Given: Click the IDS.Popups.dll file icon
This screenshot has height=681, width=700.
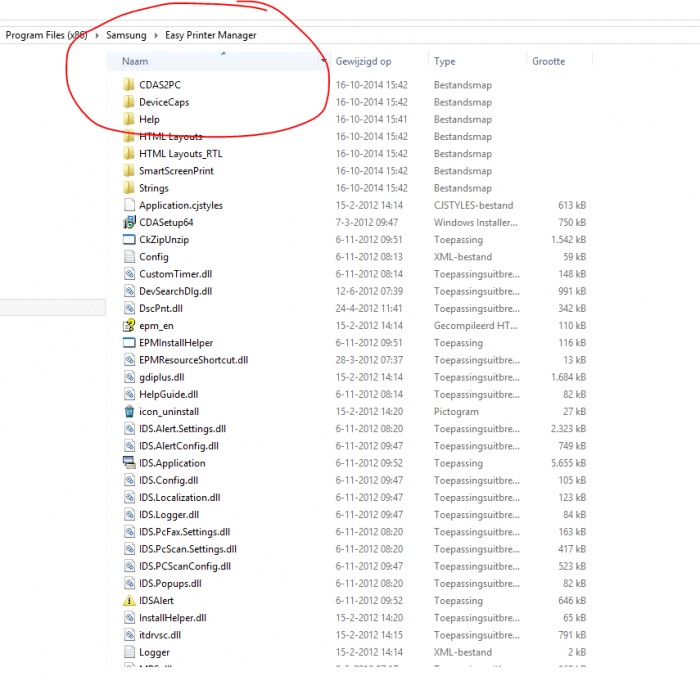Looking at the screenshot, I should (x=129, y=583).
